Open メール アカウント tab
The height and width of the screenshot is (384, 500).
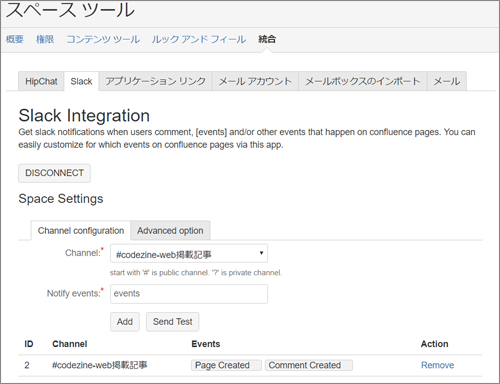point(255,81)
